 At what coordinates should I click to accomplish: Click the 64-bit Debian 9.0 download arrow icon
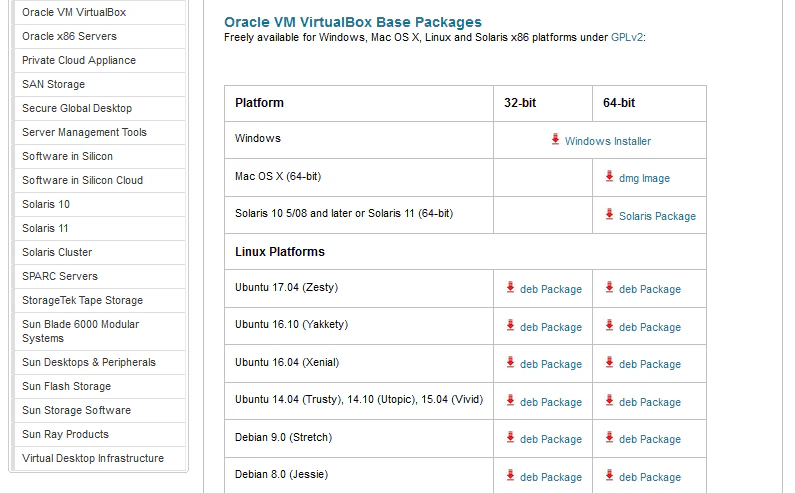tap(609, 437)
